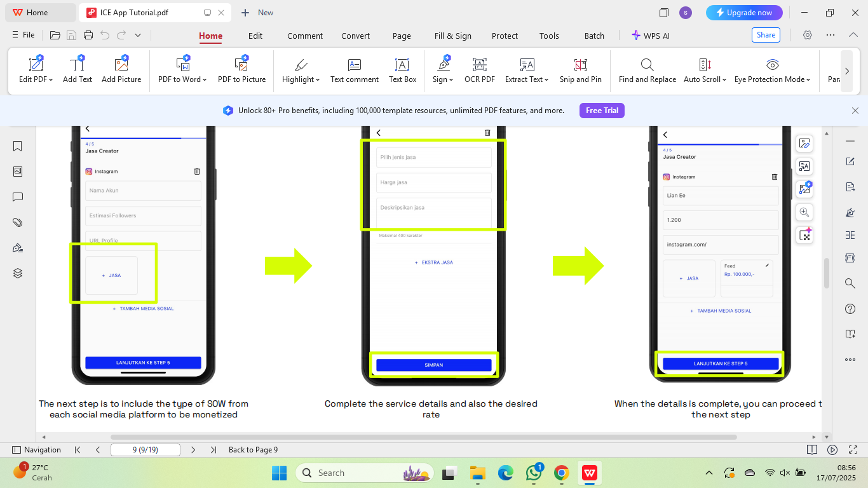
Task: Click the page number input field
Action: coord(145,450)
